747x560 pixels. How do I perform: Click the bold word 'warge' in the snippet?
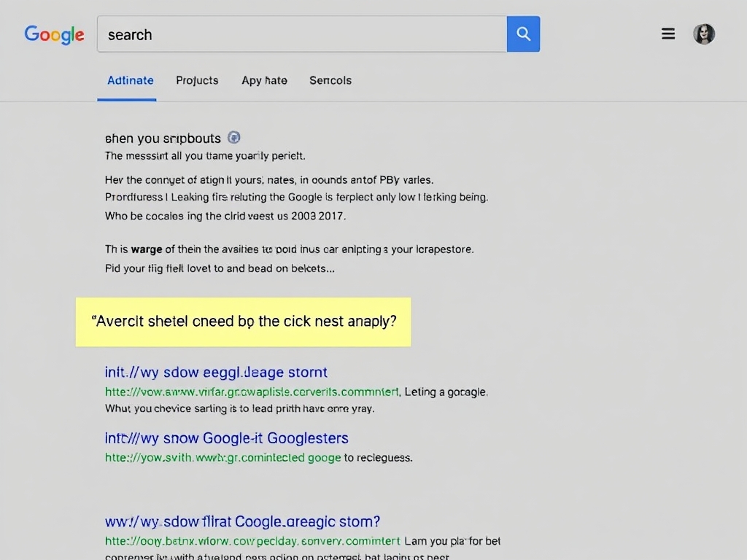click(147, 249)
